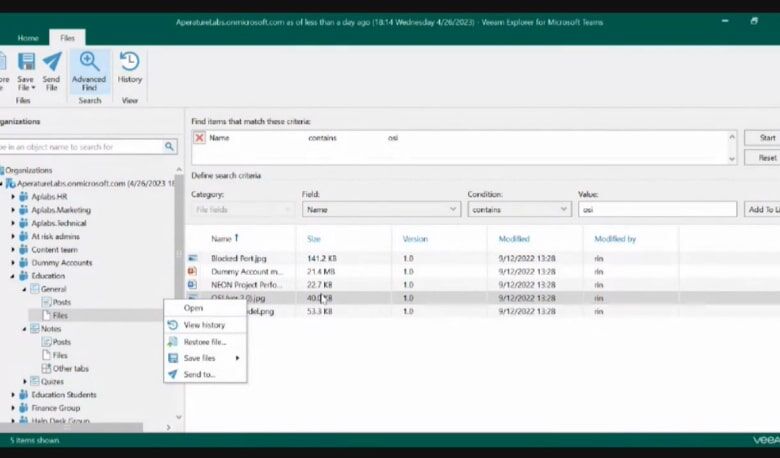Open the Save File dropdown arrow
This screenshot has height=458, width=780.
coord(33,88)
